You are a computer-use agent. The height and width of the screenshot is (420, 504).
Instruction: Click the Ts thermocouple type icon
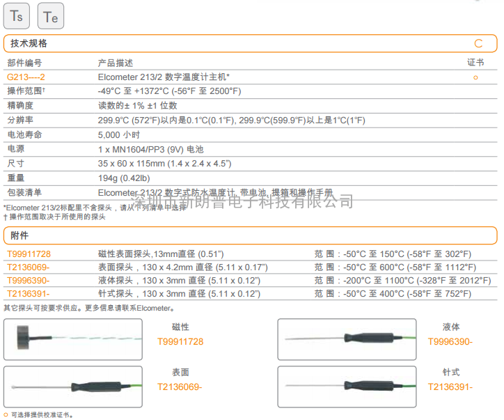pyautogui.click(x=17, y=16)
